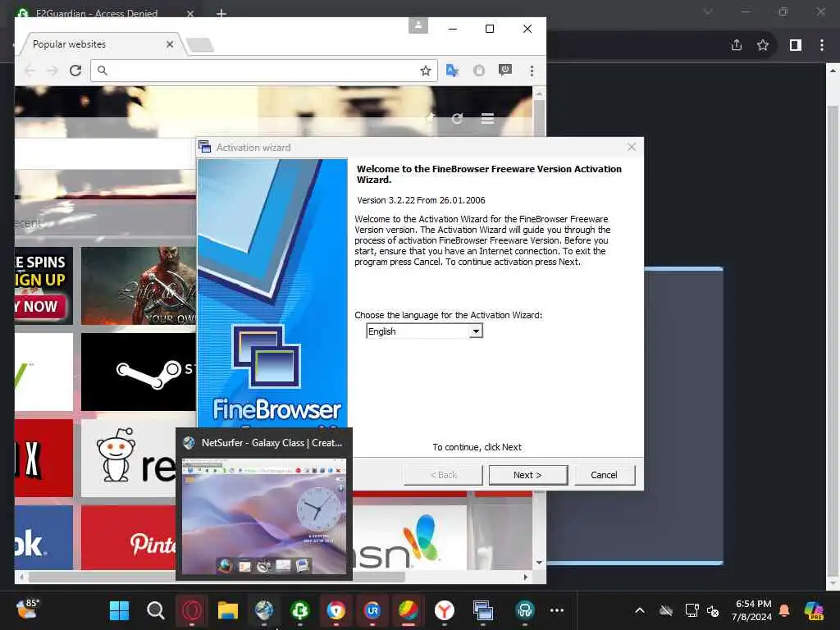The width and height of the screenshot is (840, 630).
Task: Click Cancel in the Activation wizard
Action: coord(604,475)
